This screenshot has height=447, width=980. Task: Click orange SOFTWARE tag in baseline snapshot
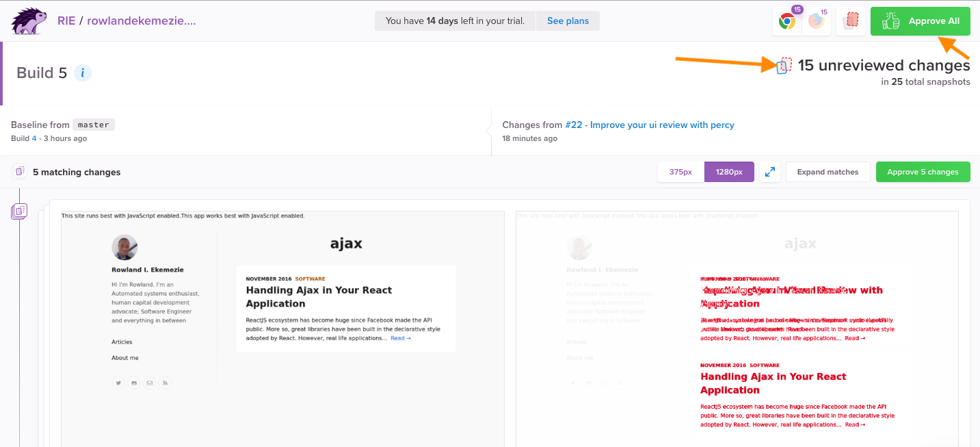tap(310, 279)
